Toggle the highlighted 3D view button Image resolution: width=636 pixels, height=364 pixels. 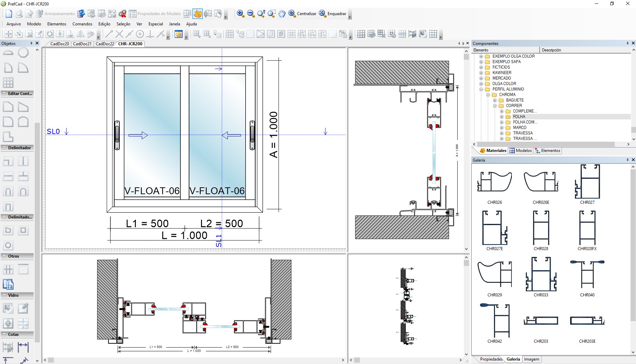click(x=198, y=14)
